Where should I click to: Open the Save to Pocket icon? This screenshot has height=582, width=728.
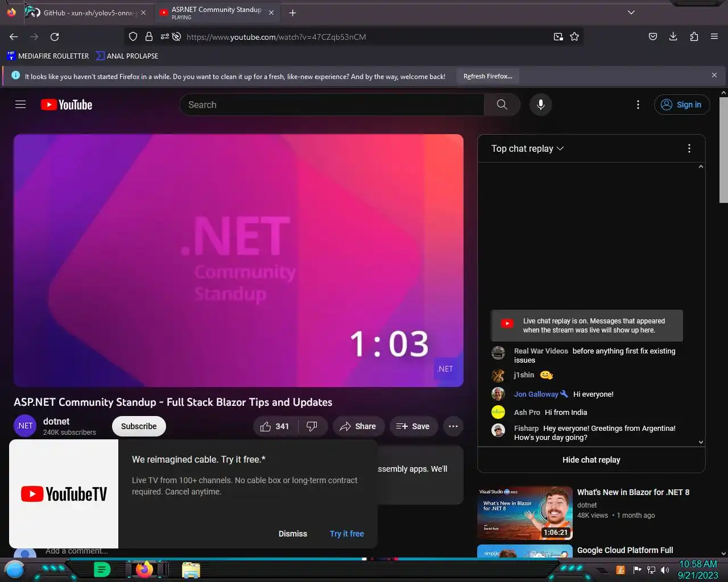pyautogui.click(x=653, y=36)
